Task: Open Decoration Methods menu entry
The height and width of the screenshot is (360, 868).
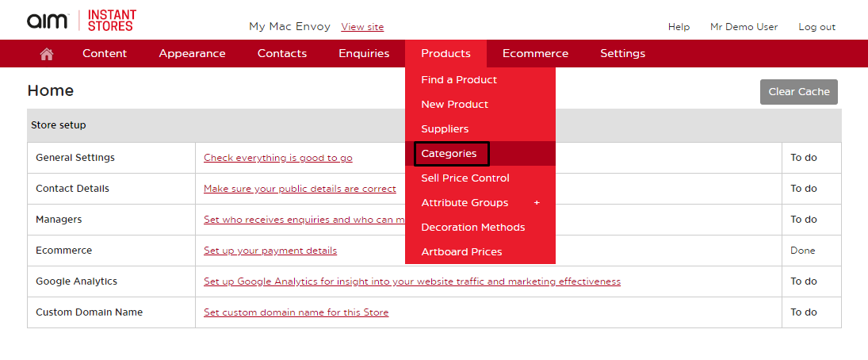Action: (472, 227)
